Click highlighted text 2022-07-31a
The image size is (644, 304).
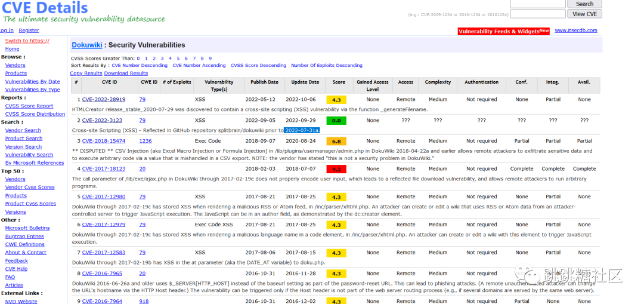[x=302, y=130]
